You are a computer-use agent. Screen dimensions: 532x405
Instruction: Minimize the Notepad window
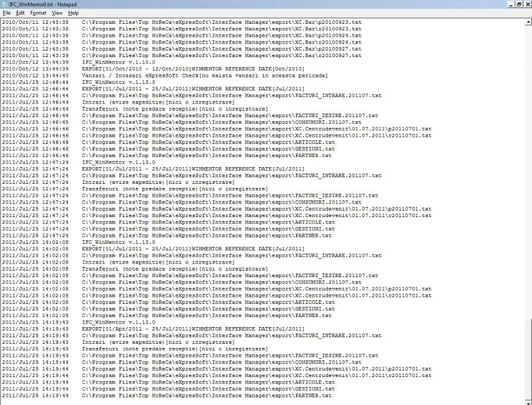click(x=511, y=4)
